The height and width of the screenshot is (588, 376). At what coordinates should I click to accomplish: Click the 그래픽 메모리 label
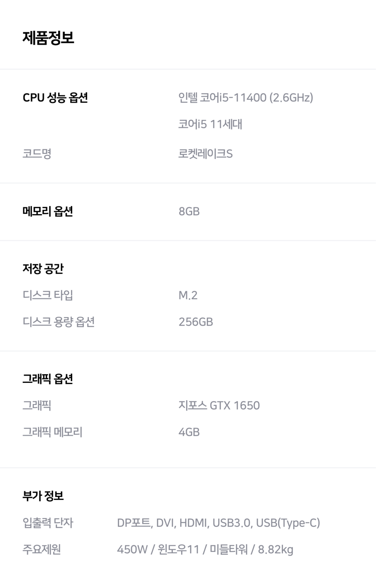click(x=52, y=432)
